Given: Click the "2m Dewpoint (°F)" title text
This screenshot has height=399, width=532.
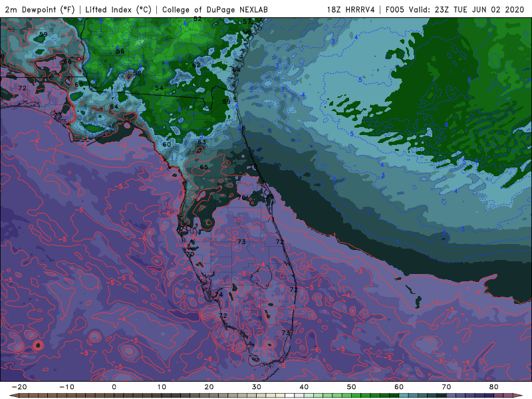Looking at the screenshot, I should tap(40, 10).
